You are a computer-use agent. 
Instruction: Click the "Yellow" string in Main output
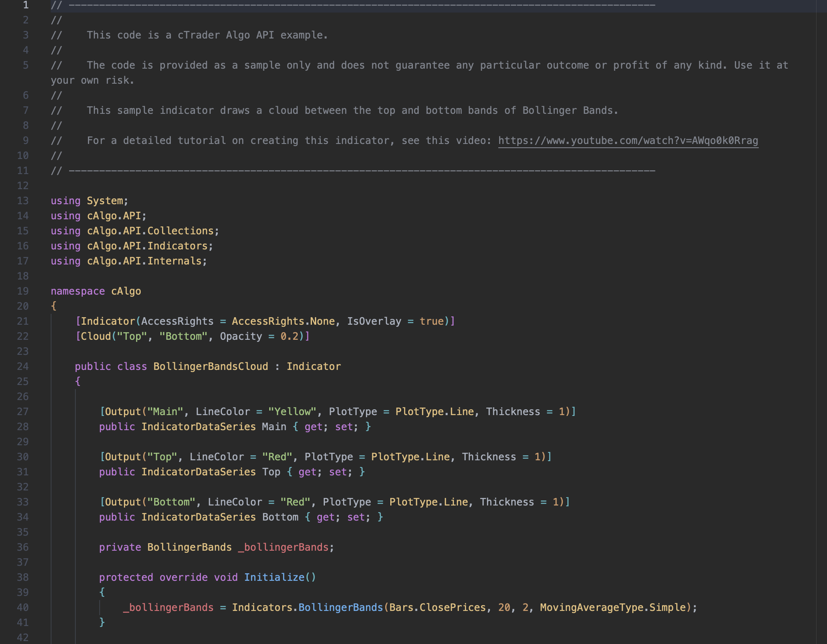(x=292, y=412)
